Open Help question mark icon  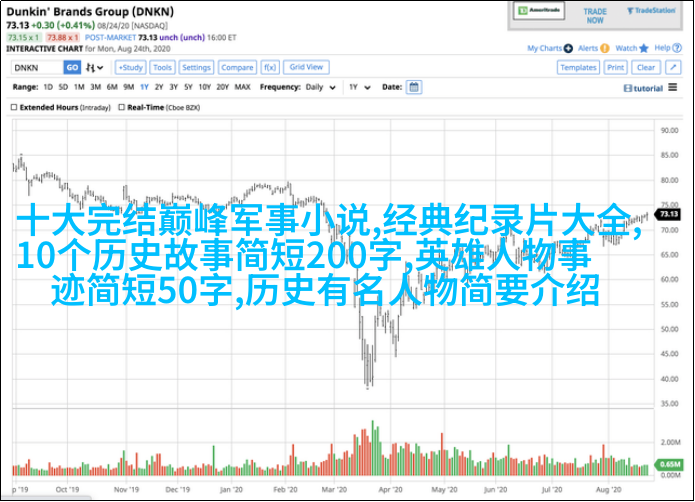[677, 48]
